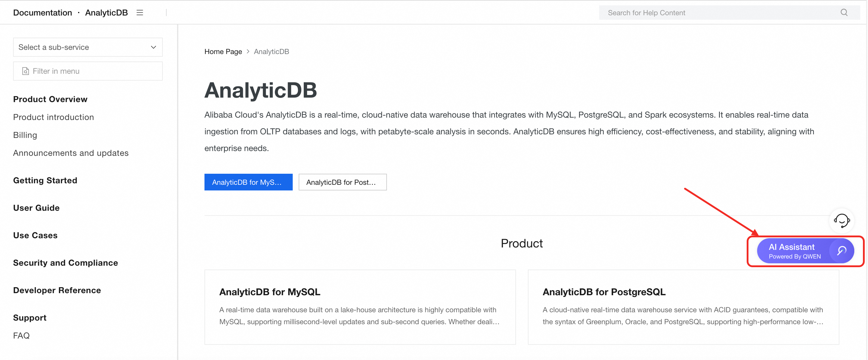Click the breadcrumb chevron after Home Page
The height and width of the screenshot is (360, 868).
(x=248, y=52)
